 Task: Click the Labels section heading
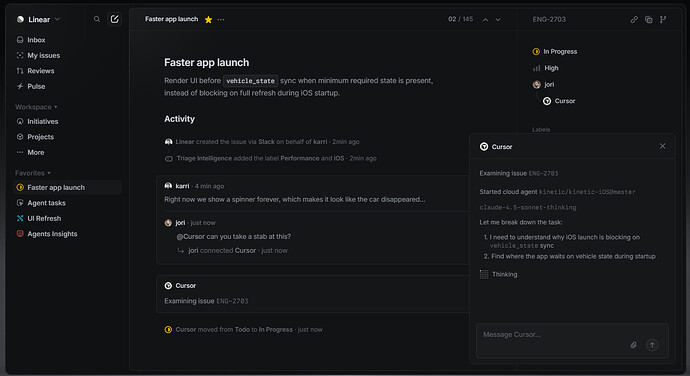(x=541, y=129)
